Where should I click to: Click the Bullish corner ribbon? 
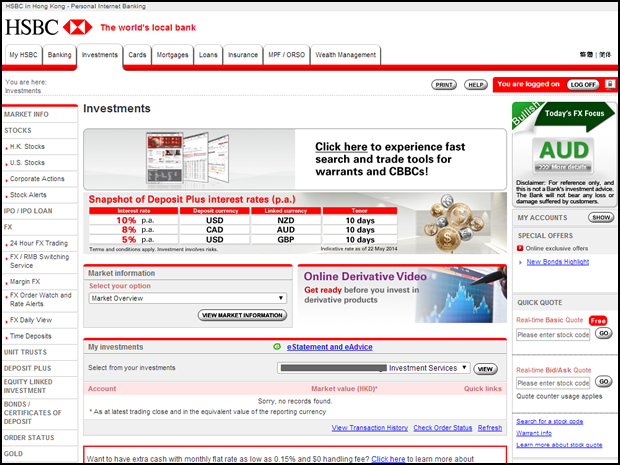point(526,115)
